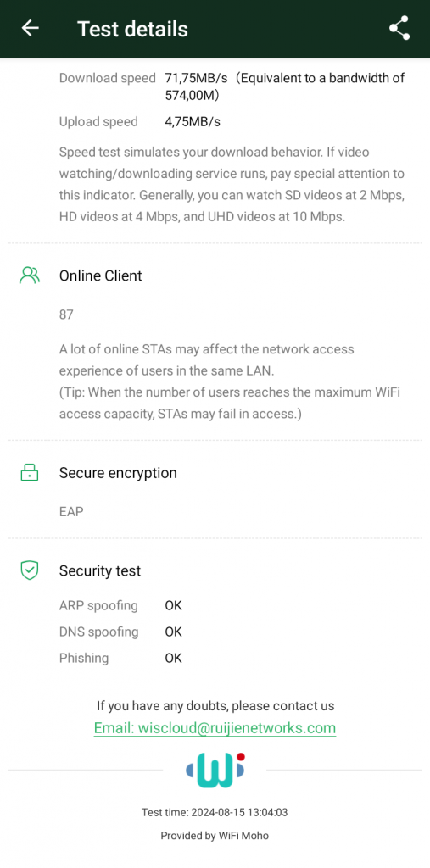
Task: Tap the Security test heading
Action: [x=100, y=570]
